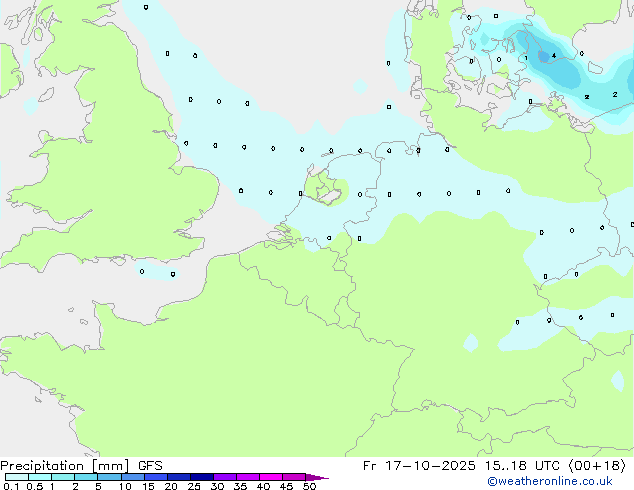Click the '4' precipitation value on the map

click(554, 56)
